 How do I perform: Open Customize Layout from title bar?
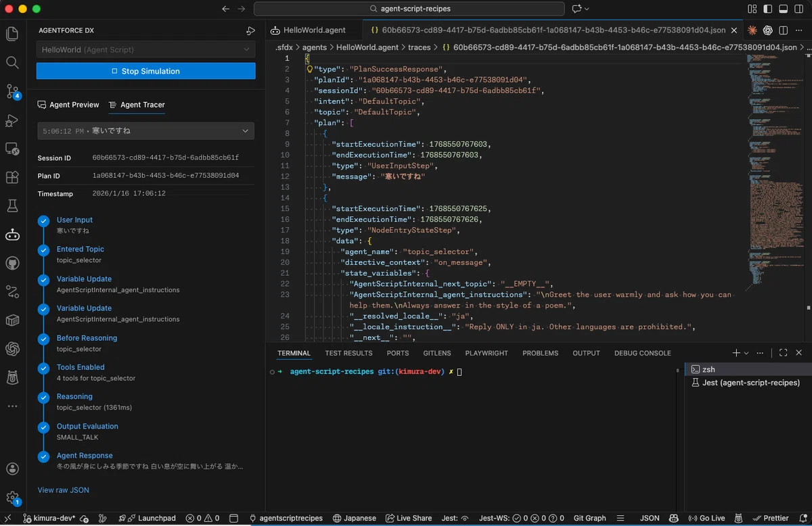pyautogui.click(x=752, y=9)
